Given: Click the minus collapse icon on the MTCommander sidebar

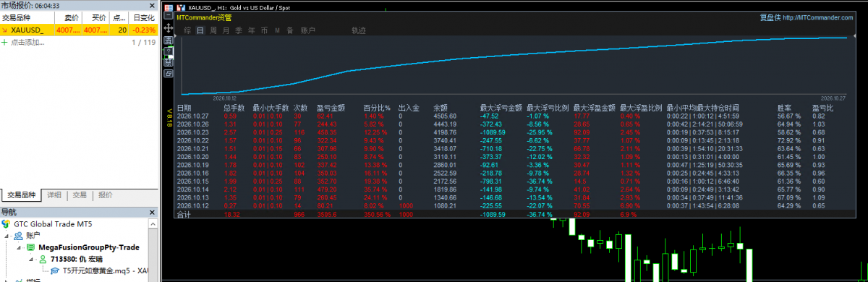Looking at the screenshot, I should click(168, 15).
